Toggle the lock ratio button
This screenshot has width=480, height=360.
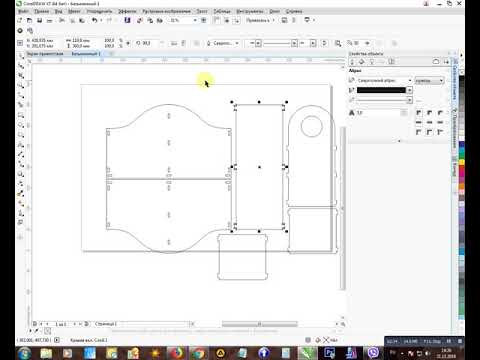[x=128, y=43]
